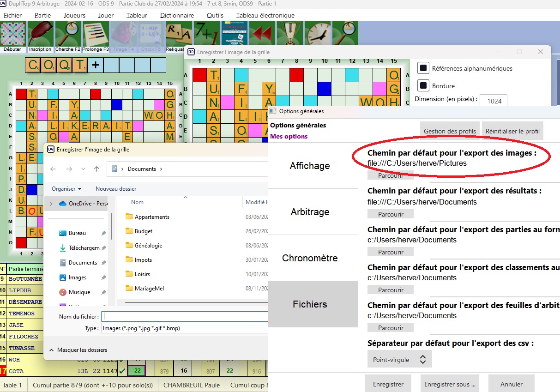Click the Nom du fichier input field
Screen dimensions: 560x392
coord(185,316)
